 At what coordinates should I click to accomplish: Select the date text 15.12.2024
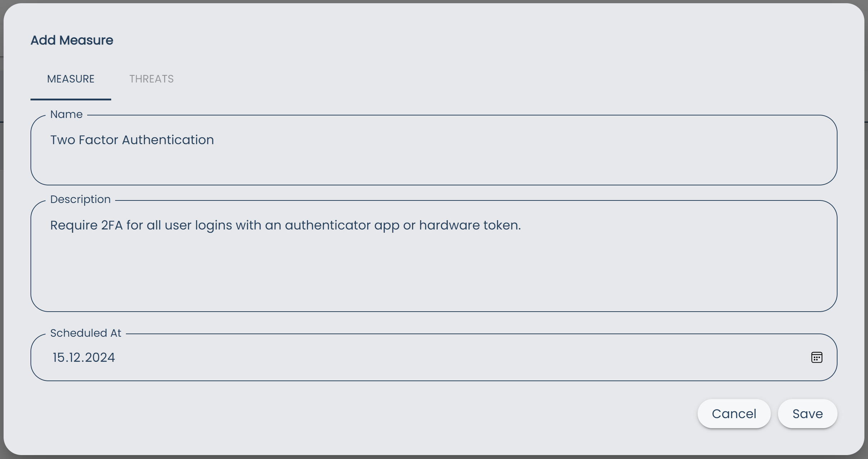[84, 357]
